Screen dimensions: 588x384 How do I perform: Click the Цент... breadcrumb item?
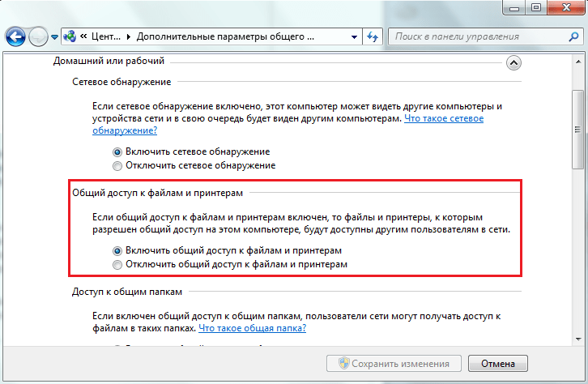(105, 37)
